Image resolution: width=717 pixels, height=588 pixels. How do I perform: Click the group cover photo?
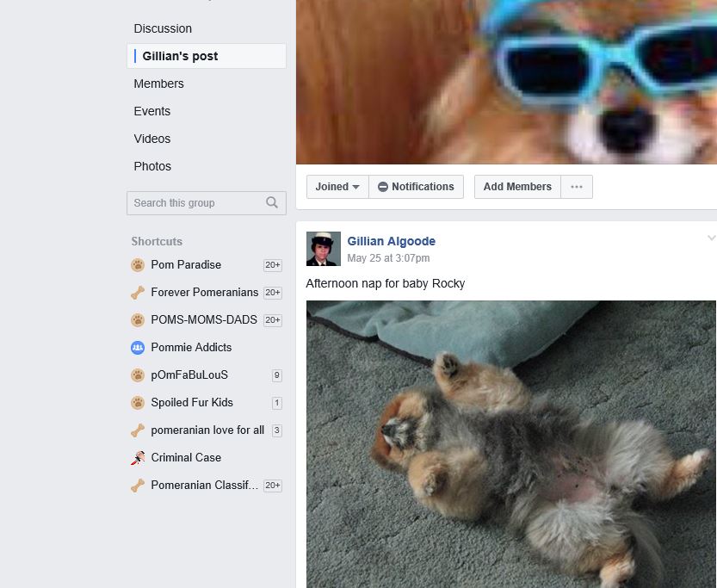coord(506,82)
